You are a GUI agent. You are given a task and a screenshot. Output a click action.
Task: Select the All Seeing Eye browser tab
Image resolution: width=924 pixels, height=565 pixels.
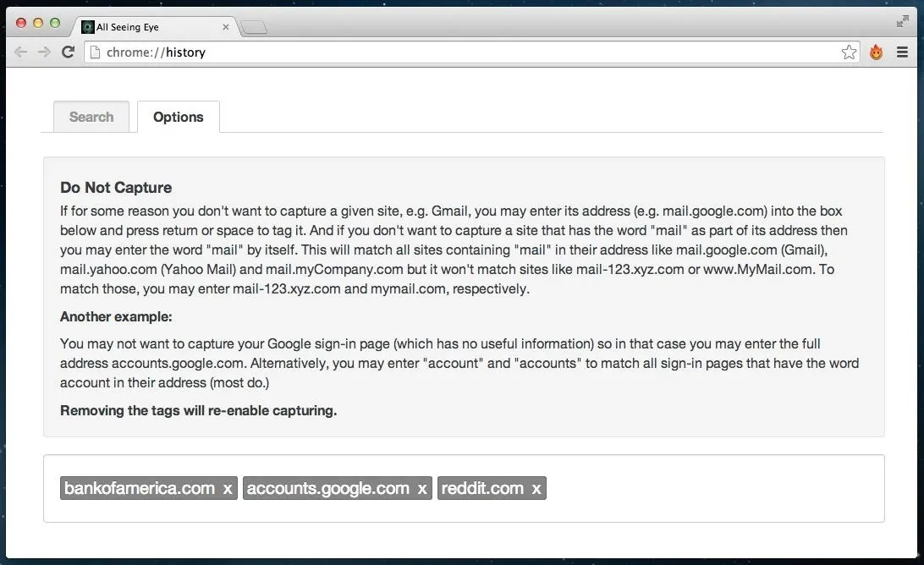[154, 26]
